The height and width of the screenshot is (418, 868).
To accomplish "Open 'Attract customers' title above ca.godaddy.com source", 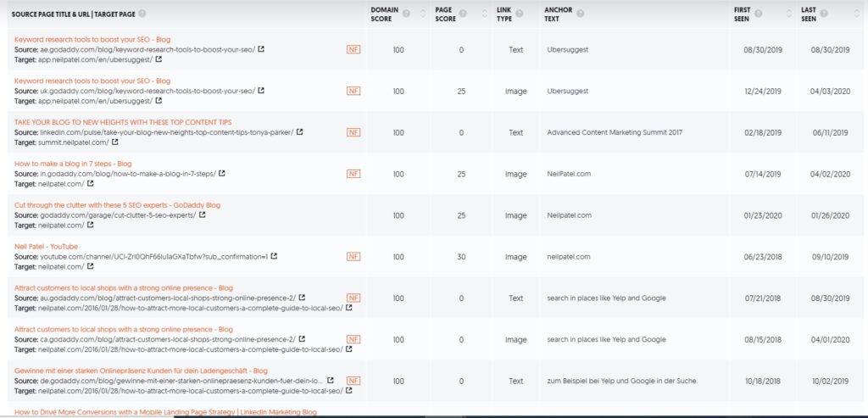I will [124, 330].
